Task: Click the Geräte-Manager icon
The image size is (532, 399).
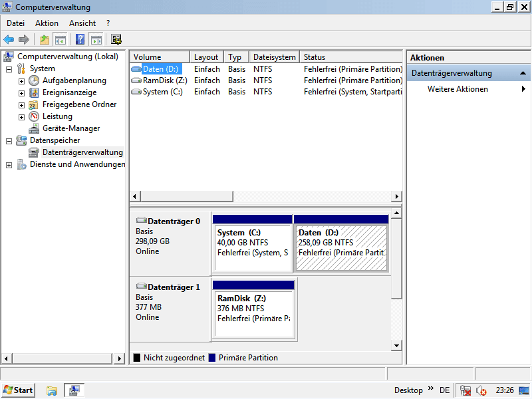Action: (x=34, y=128)
